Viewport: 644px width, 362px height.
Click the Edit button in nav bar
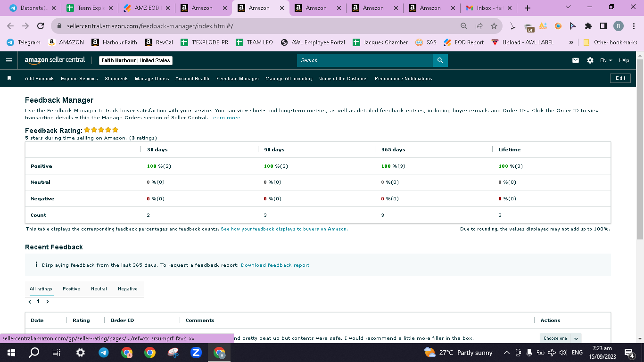coord(620,78)
